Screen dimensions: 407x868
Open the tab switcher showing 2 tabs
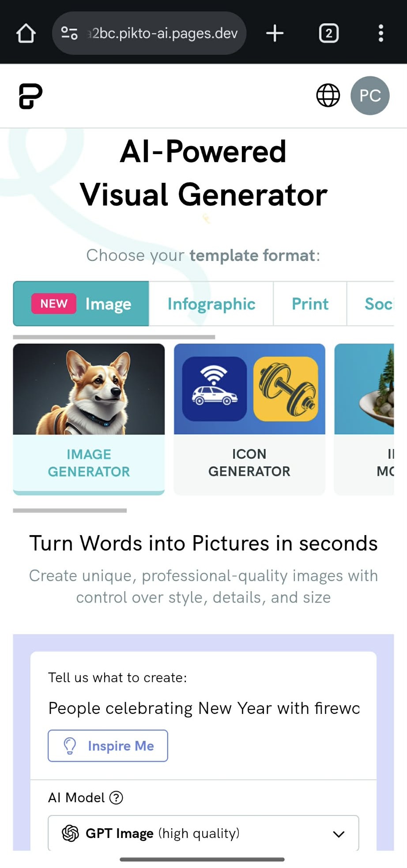click(329, 33)
